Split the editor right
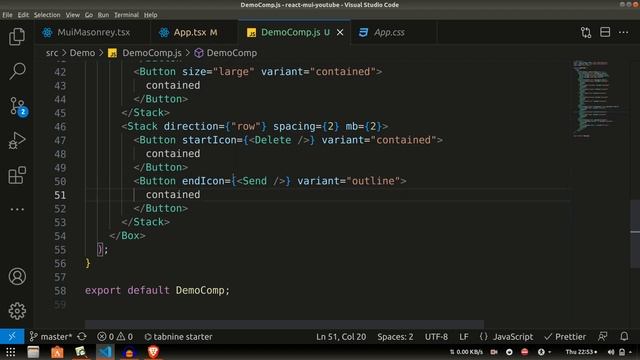This screenshot has width=640, height=360. [x=605, y=32]
